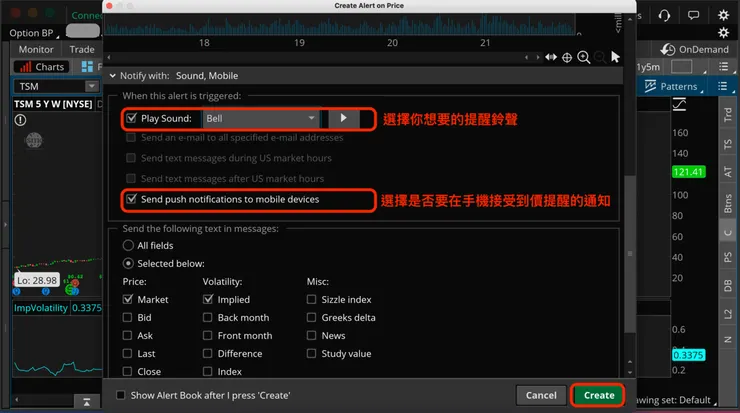Screen dimensions: 740x413
Task: Open the PS sidebar tab
Action: 728,257
